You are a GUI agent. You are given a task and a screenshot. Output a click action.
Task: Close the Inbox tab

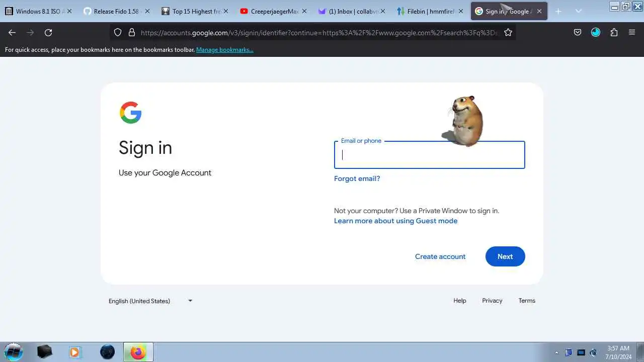(382, 11)
